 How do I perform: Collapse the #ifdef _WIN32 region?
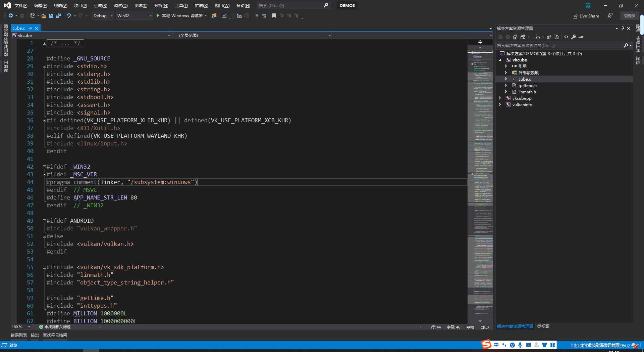(x=44, y=167)
